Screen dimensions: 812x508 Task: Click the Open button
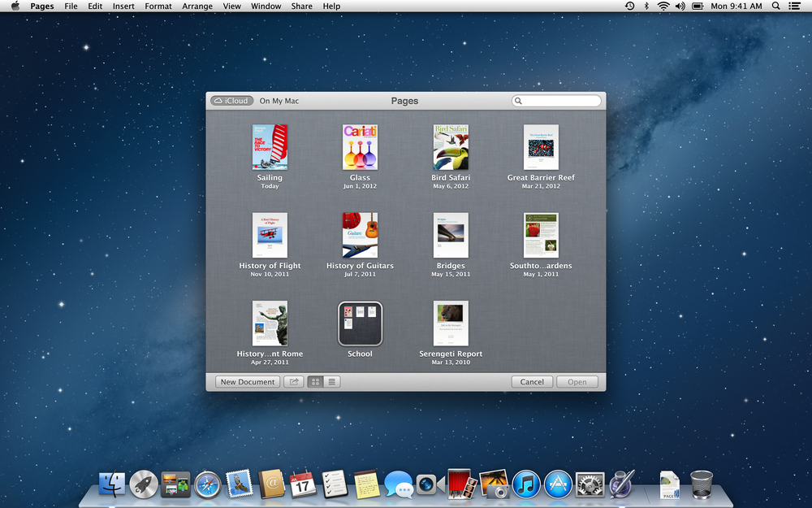click(x=577, y=382)
